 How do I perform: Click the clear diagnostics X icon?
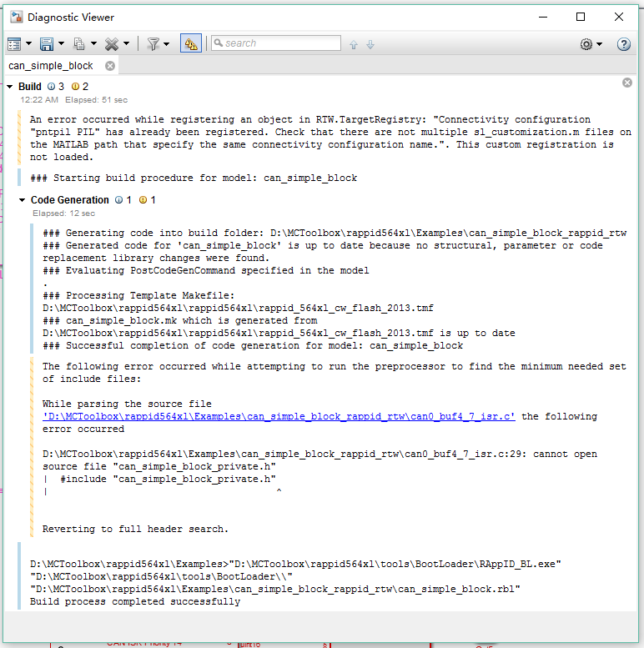coord(111,44)
